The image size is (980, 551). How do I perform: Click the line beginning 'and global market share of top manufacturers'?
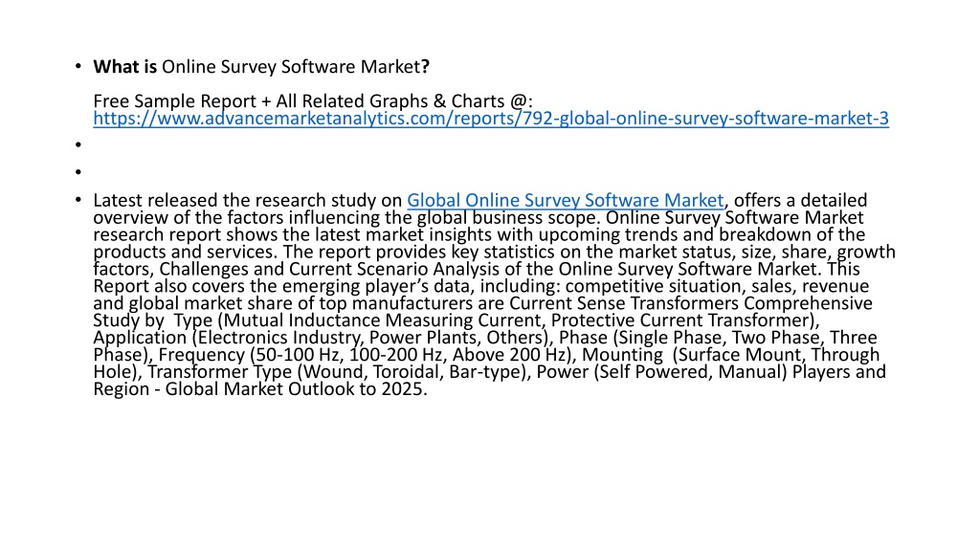482,303
